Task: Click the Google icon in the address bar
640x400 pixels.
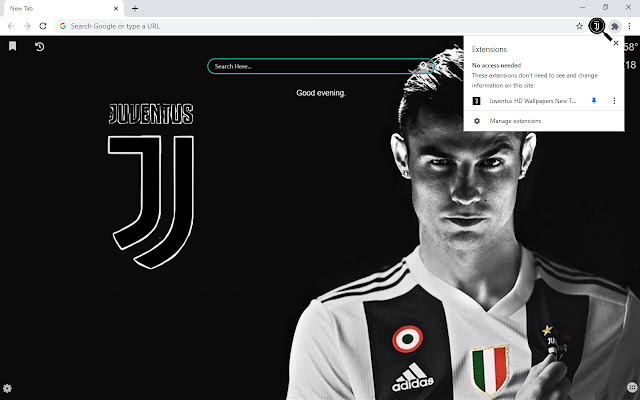Action: 63,26
